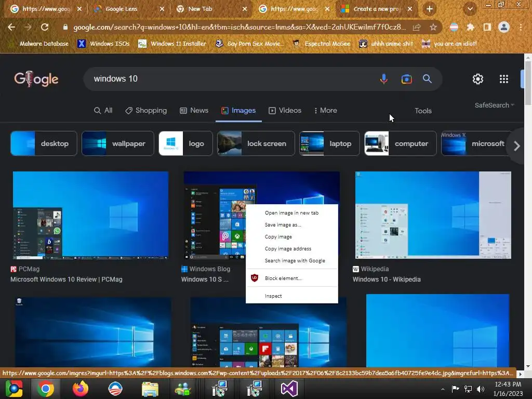Image resolution: width=532 pixels, height=399 pixels.
Task: Choose Save image as from menu
Action: (291, 224)
